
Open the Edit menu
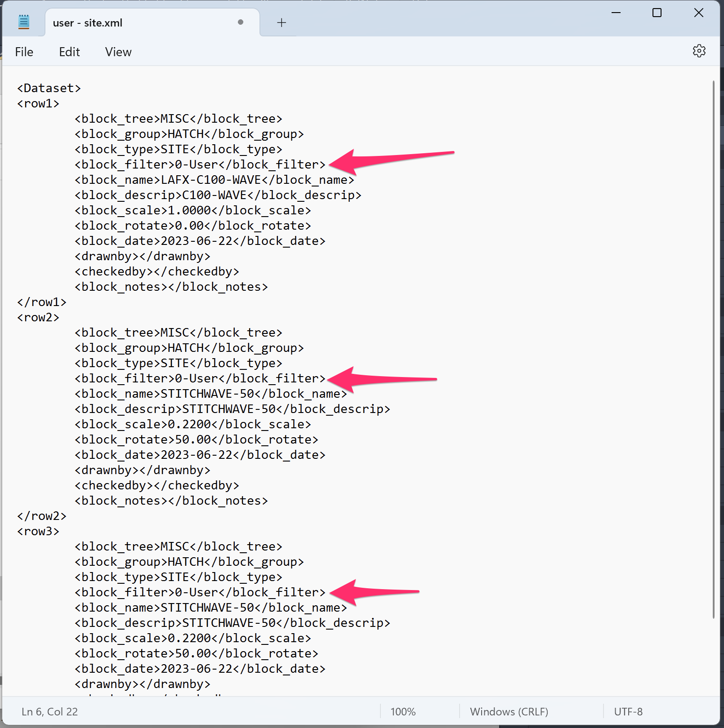[x=69, y=52]
